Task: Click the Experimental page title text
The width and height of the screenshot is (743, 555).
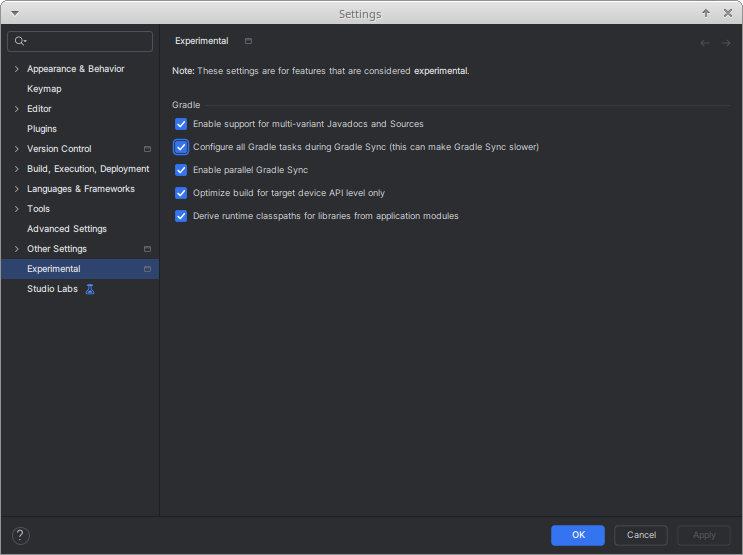Action: coord(201,41)
